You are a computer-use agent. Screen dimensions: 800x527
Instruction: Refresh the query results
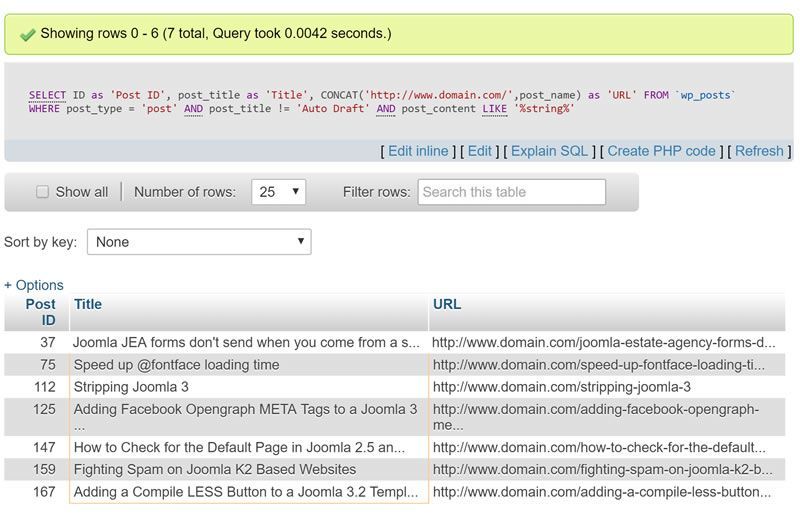[759, 151]
